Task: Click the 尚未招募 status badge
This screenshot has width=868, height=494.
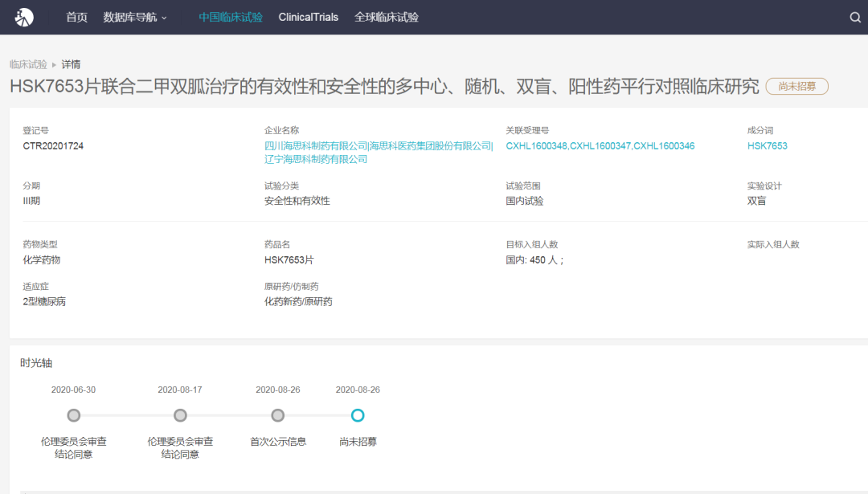Action: point(796,86)
